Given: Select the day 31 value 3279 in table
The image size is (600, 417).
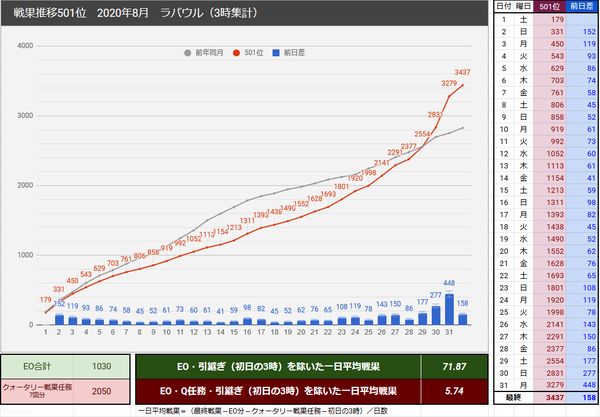Looking at the screenshot, I should point(549,385).
